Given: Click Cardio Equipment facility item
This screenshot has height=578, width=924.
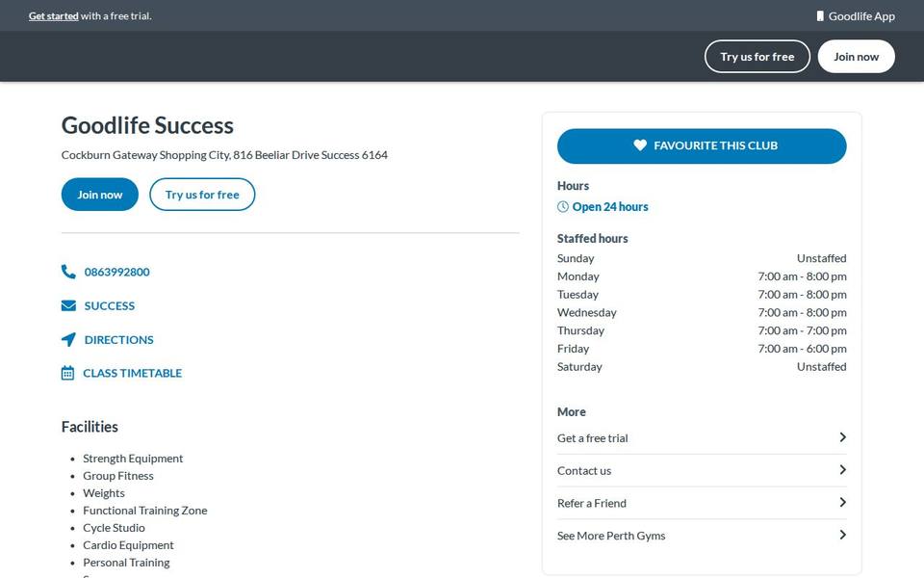Looking at the screenshot, I should 128,545.
